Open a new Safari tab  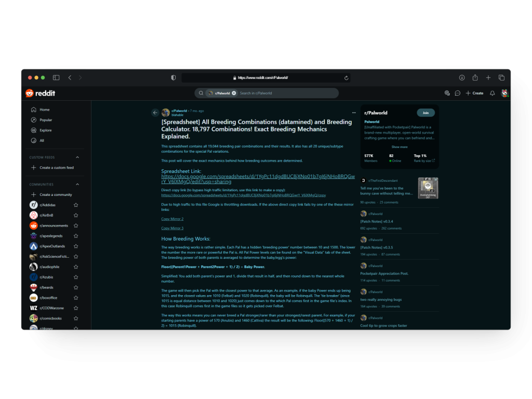pos(488,78)
